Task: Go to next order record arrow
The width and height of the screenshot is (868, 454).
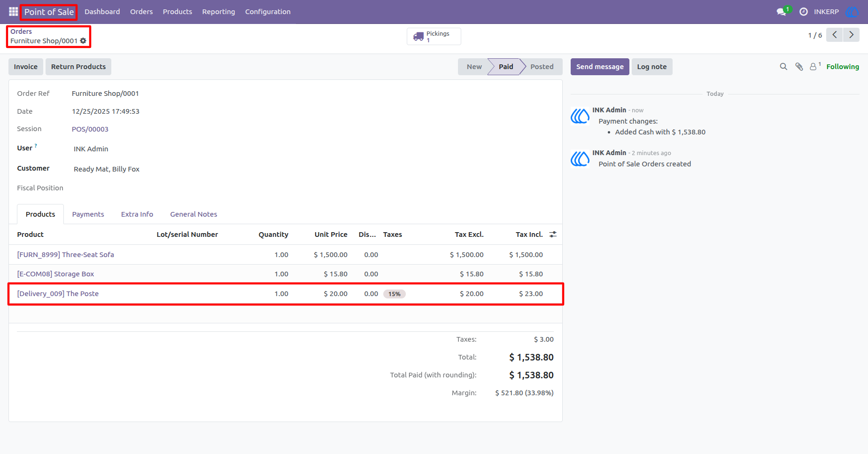Action: point(851,35)
